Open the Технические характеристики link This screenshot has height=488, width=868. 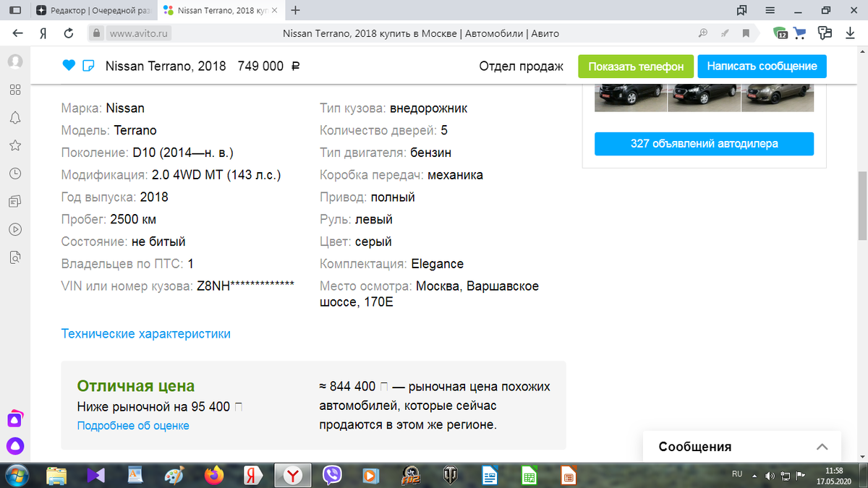coord(146,334)
